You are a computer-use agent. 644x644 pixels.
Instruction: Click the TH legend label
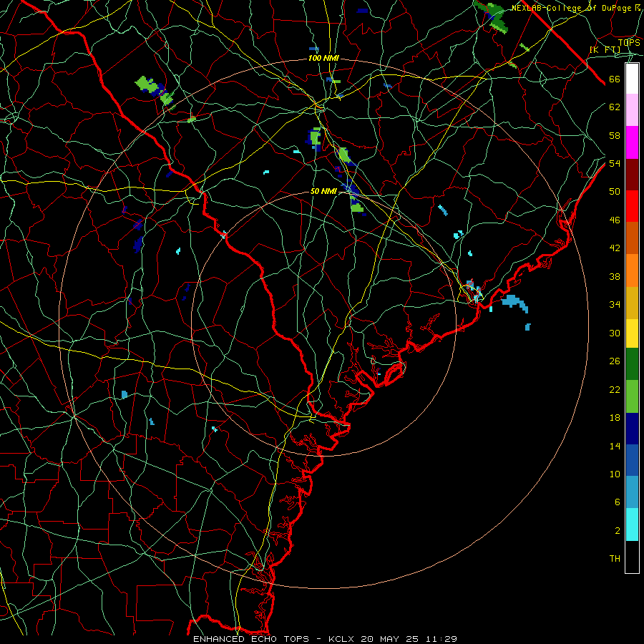[x=615, y=559]
